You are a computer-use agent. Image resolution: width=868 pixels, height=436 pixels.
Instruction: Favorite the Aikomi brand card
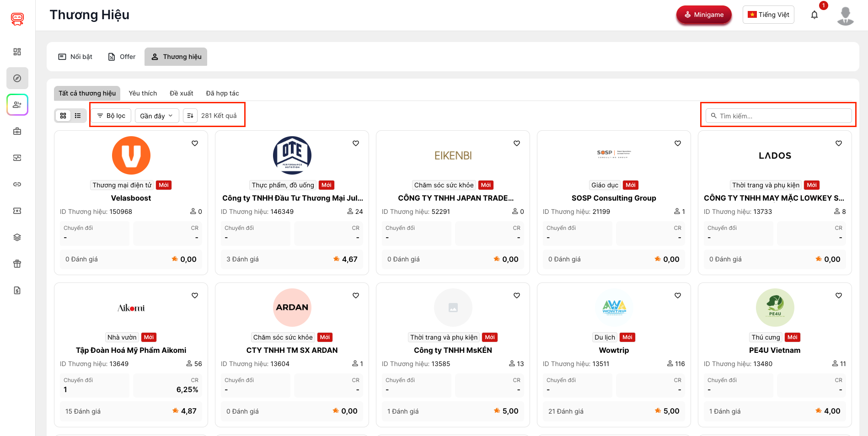195,295
